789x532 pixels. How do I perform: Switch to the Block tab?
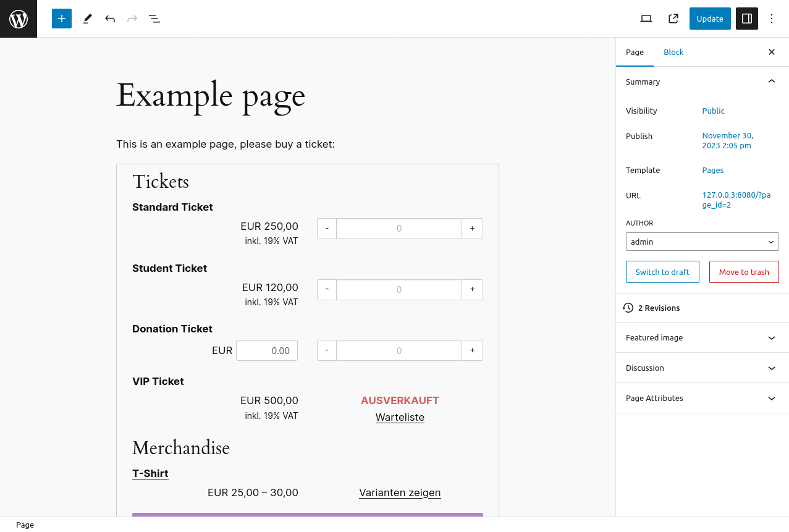click(x=673, y=53)
